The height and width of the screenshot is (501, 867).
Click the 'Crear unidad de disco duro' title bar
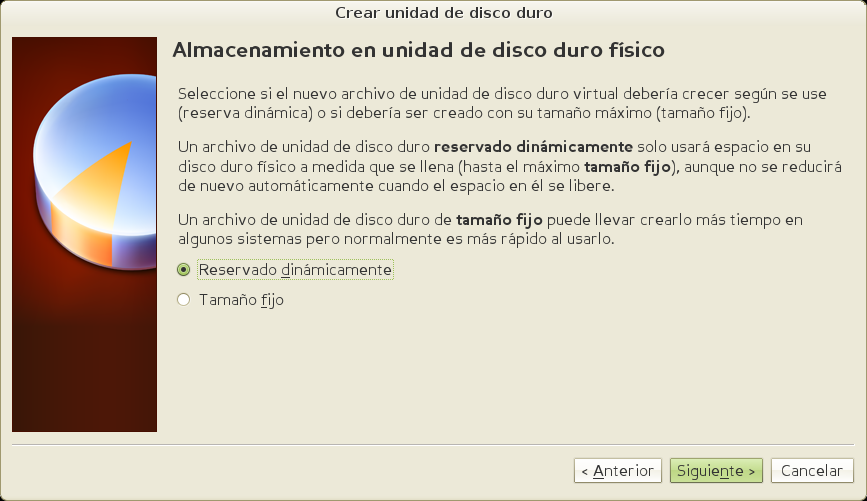click(x=443, y=13)
